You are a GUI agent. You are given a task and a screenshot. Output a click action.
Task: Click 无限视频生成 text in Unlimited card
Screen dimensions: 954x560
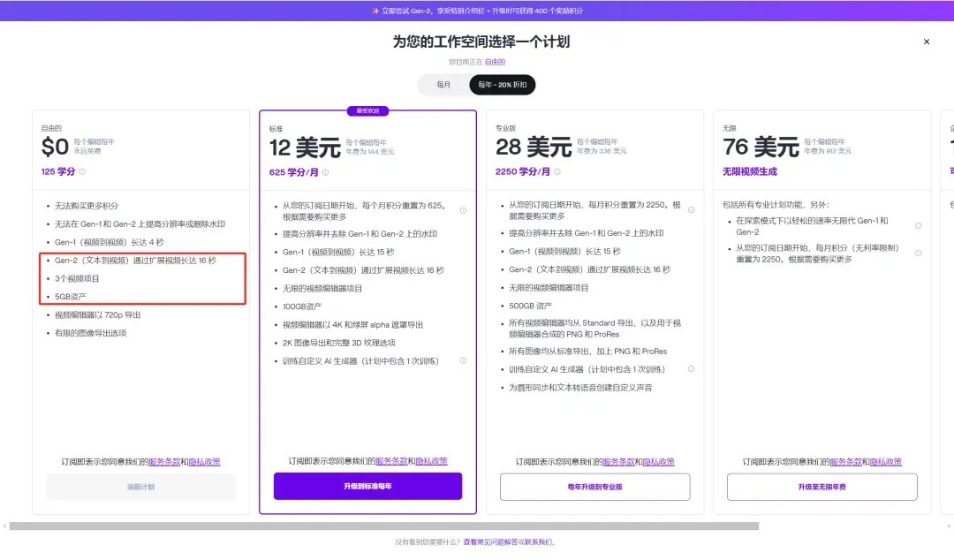coord(750,171)
